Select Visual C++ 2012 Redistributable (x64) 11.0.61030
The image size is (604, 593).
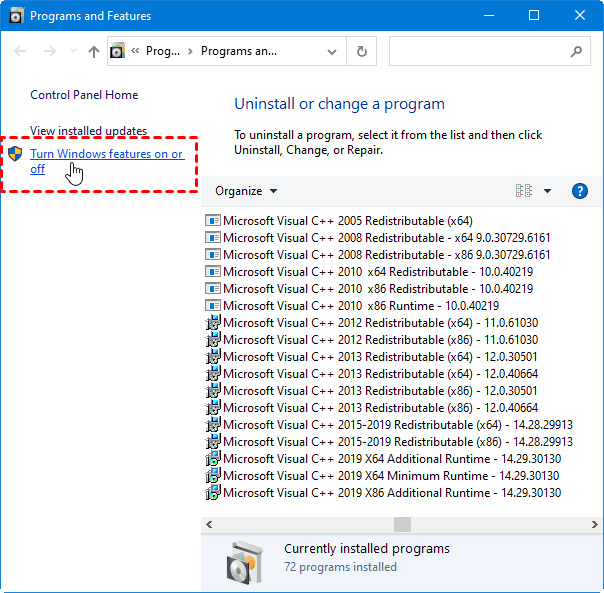point(372,323)
